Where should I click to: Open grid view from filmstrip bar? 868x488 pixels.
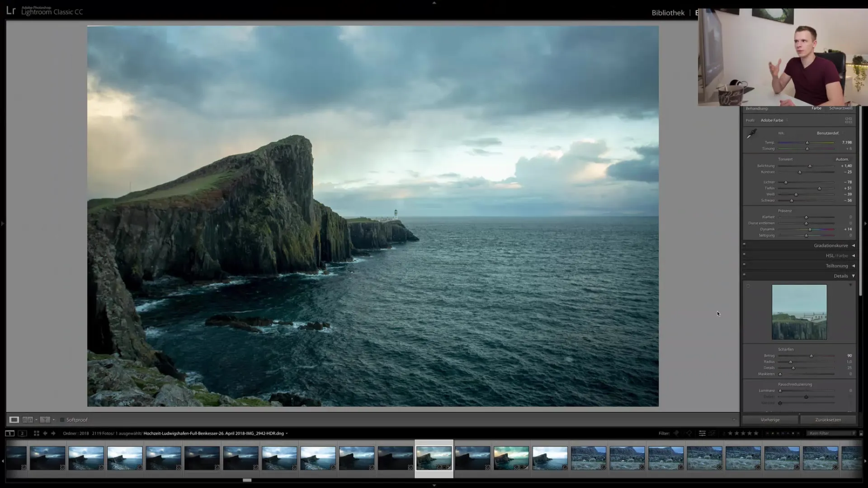click(36, 433)
